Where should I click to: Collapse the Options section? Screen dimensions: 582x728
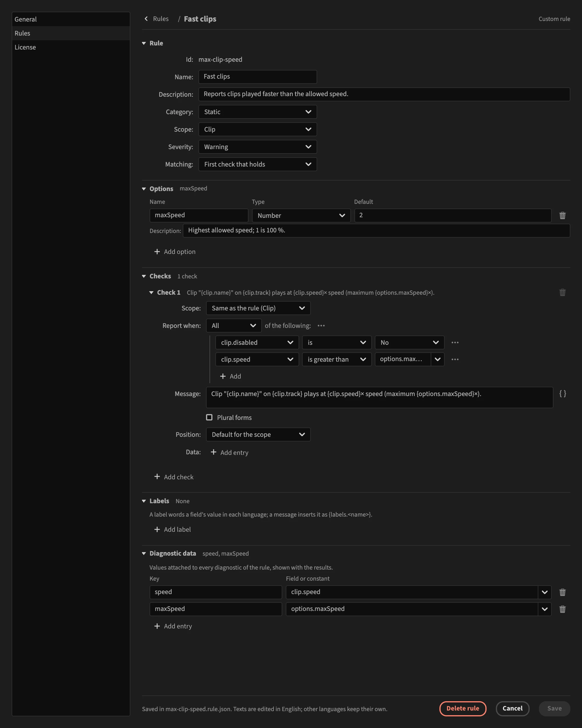144,189
